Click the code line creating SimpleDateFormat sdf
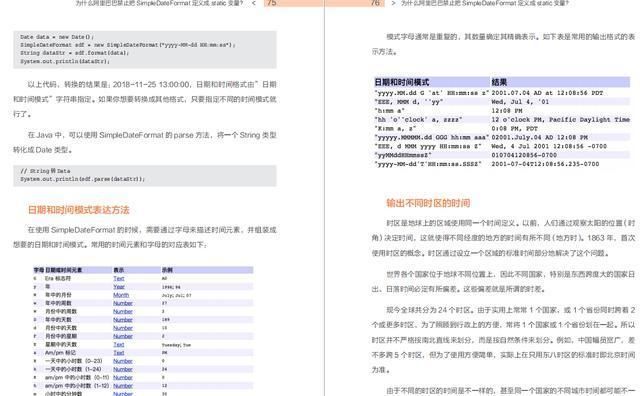640x396 pixels. pos(128,45)
